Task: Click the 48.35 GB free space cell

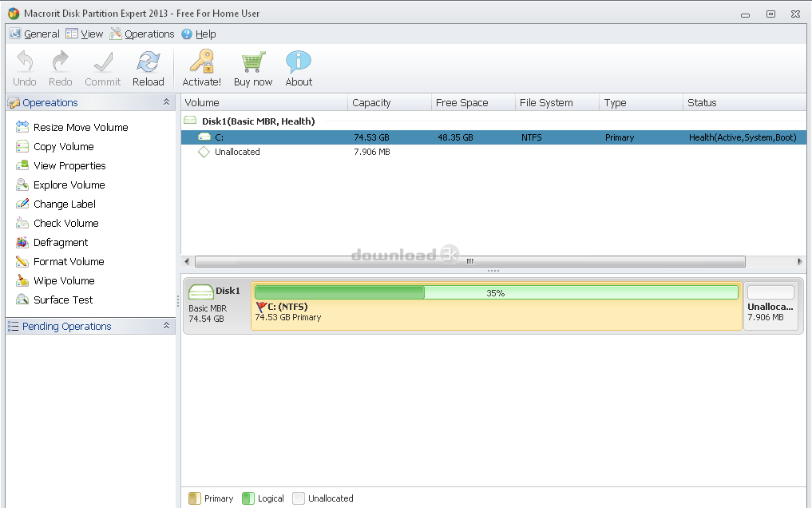Action: pyautogui.click(x=455, y=137)
